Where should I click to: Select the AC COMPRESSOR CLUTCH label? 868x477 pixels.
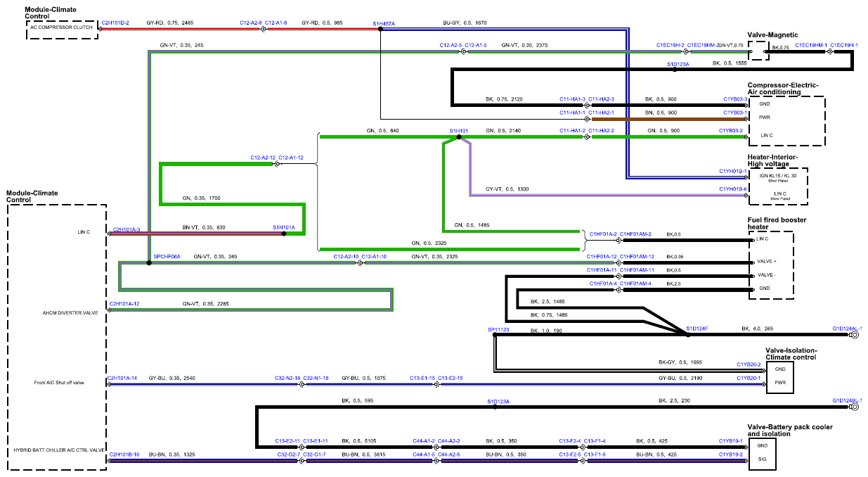(x=60, y=29)
